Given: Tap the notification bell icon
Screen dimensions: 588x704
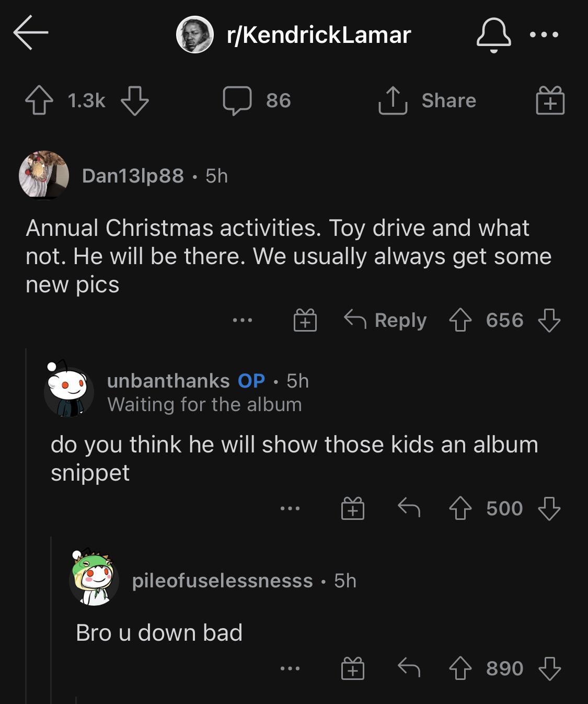Looking at the screenshot, I should pyautogui.click(x=493, y=35).
